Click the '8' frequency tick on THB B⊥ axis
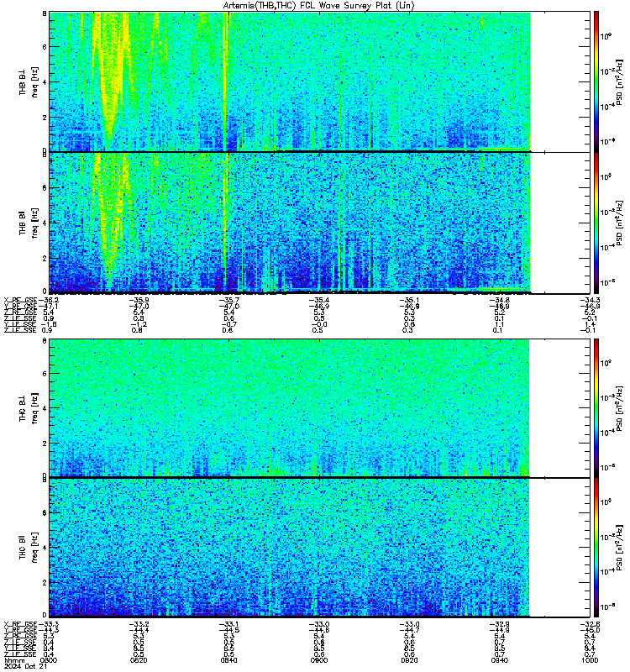This screenshot has height=672, width=630. point(45,13)
